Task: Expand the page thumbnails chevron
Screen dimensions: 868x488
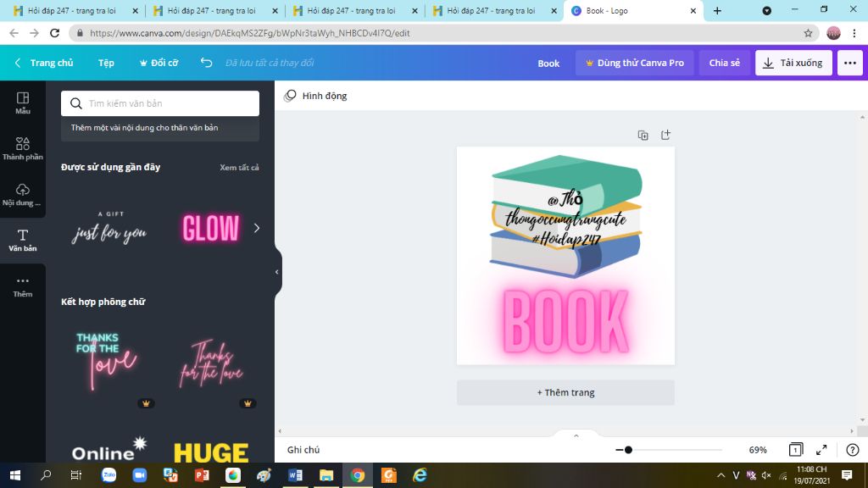Action: point(576,435)
